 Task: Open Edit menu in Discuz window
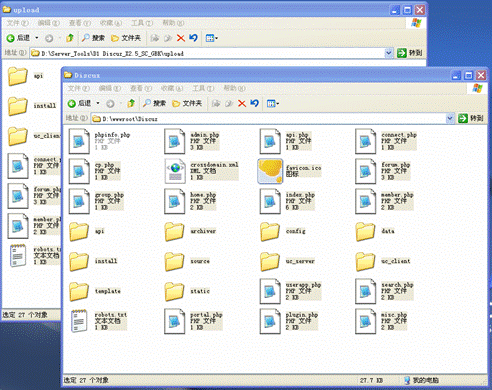pos(110,88)
